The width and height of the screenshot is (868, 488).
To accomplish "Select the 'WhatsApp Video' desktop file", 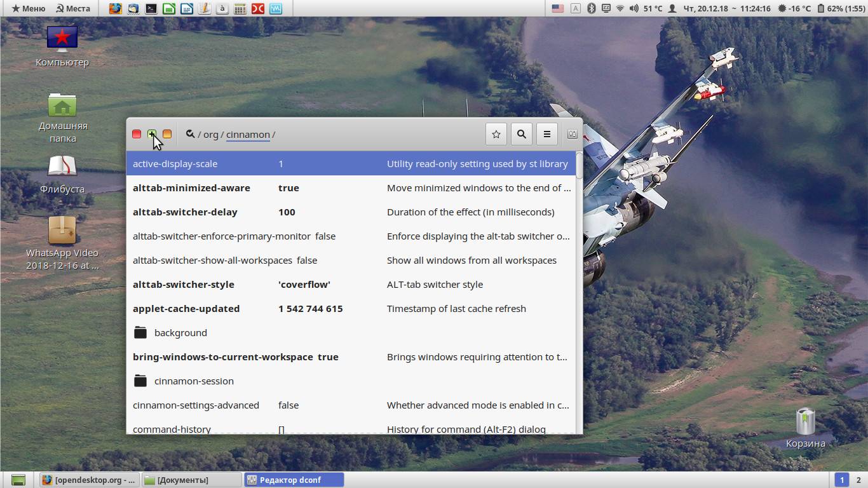I will click(62, 243).
